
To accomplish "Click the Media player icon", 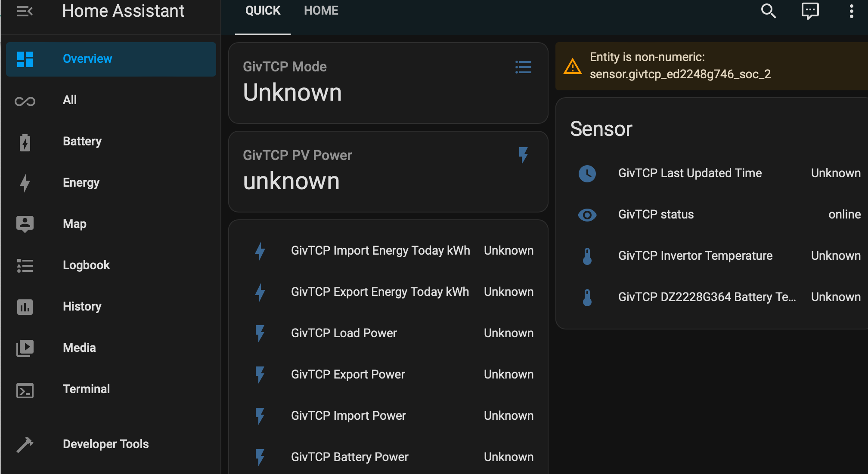I will (x=25, y=348).
